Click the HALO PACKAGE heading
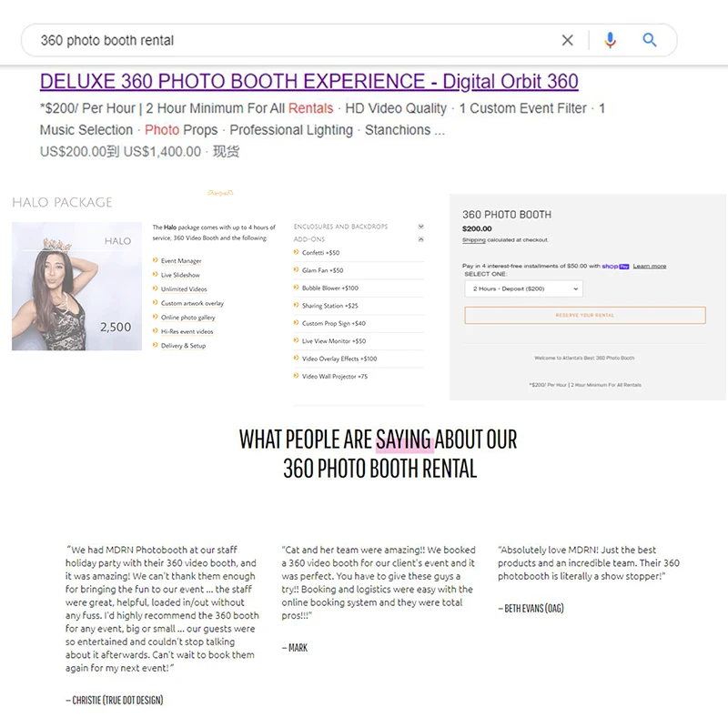This screenshot has width=728, height=728. 62,202
